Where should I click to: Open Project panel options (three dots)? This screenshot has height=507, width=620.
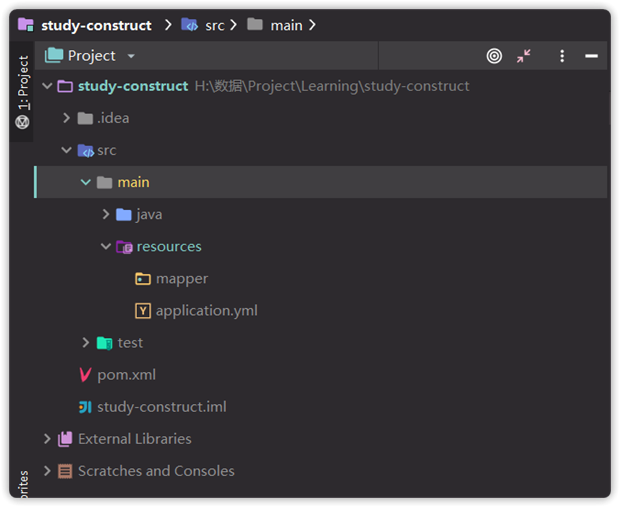[x=562, y=56]
